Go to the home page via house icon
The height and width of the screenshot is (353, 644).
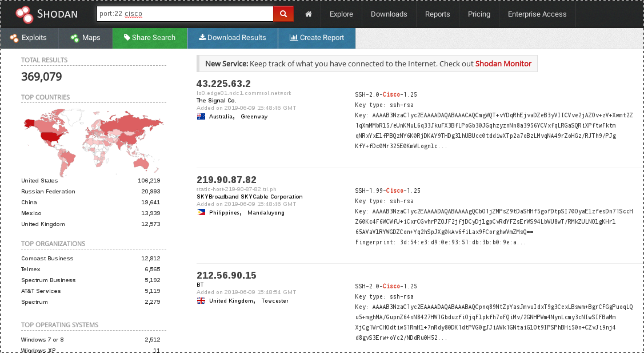309,14
